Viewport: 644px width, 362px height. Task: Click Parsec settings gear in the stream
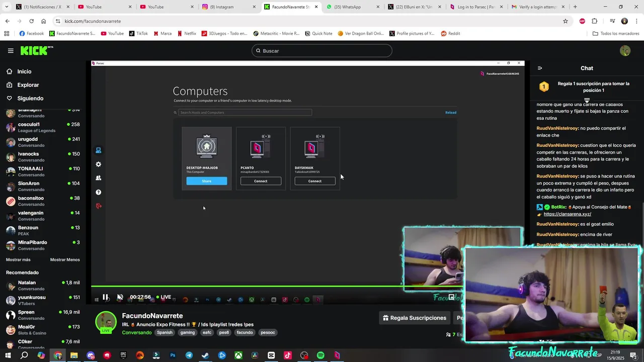click(x=98, y=164)
